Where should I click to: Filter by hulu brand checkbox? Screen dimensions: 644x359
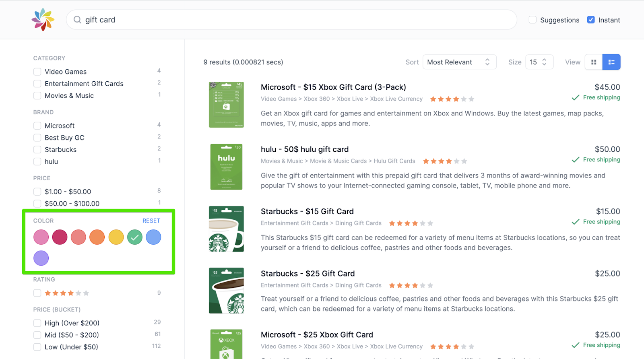coord(37,162)
